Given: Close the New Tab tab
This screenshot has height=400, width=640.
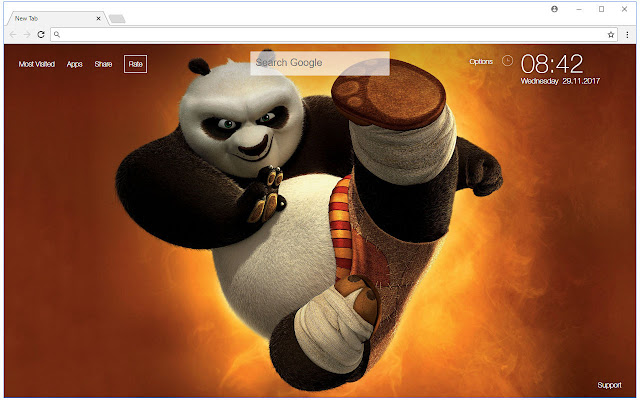Looking at the screenshot, I should [98, 18].
